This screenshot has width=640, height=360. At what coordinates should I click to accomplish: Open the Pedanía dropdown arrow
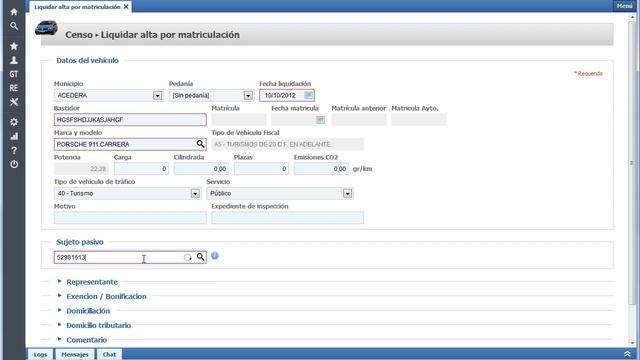(x=248, y=96)
